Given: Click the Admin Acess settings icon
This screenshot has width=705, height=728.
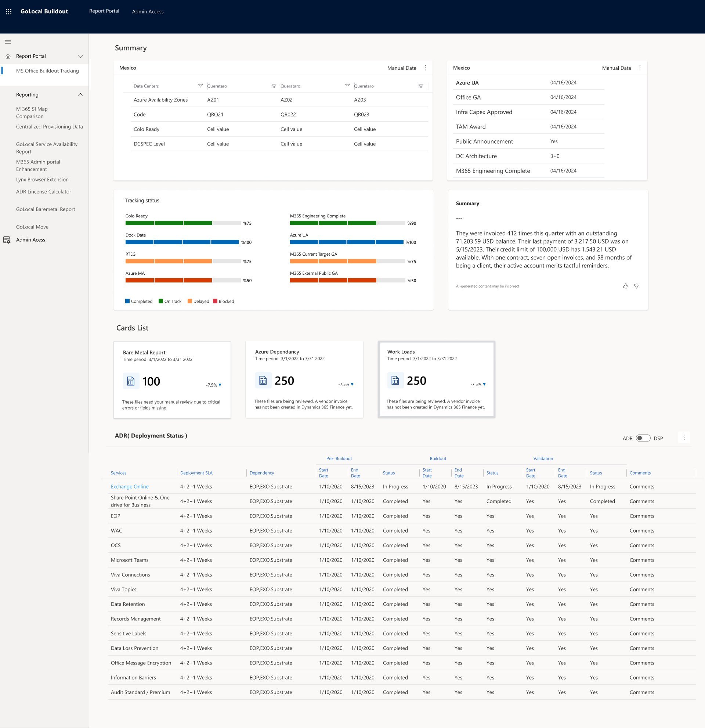Looking at the screenshot, I should [7, 240].
